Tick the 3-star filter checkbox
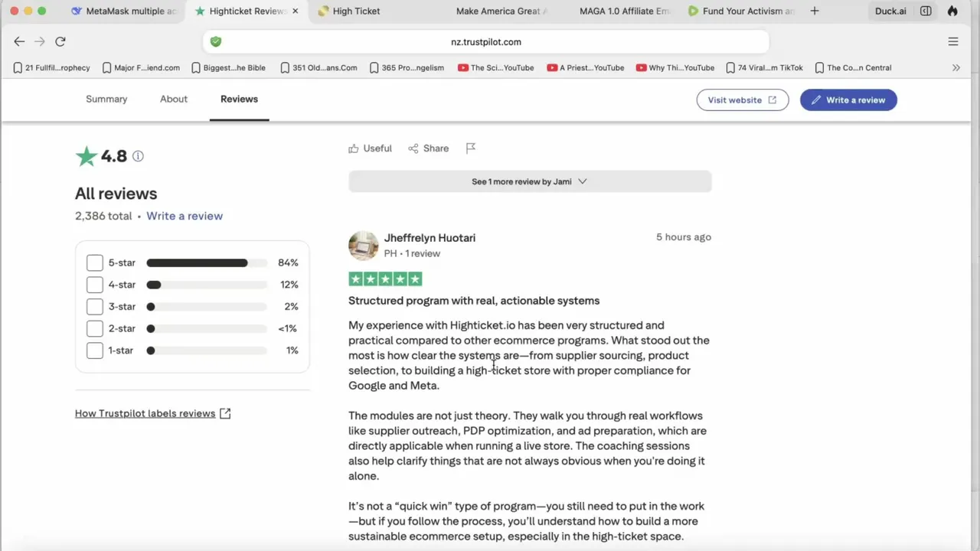980x551 pixels. point(95,307)
